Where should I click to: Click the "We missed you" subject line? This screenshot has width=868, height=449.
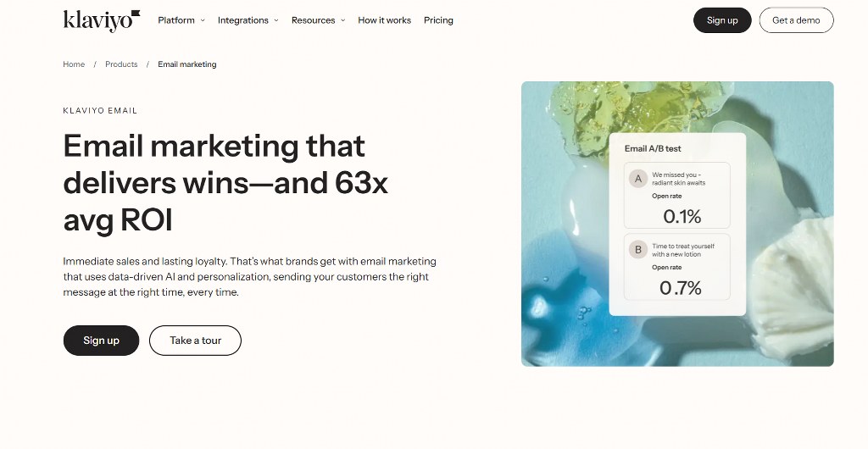679,179
